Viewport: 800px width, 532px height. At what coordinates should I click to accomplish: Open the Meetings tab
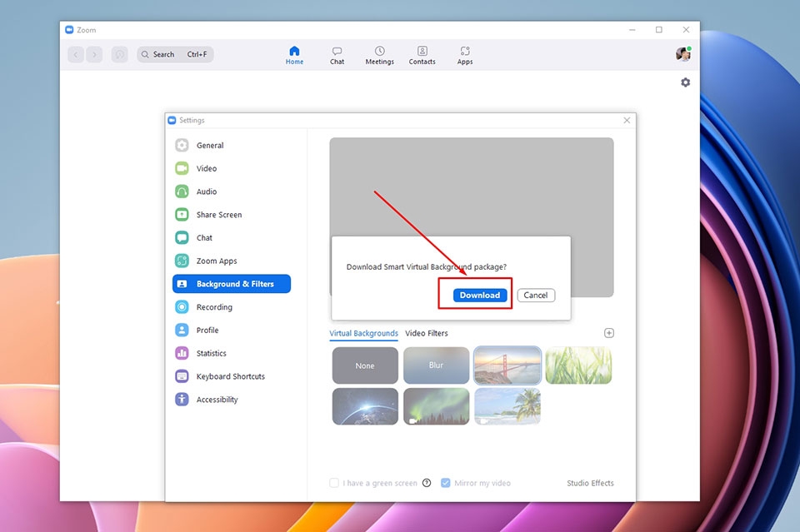pos(380,56)
